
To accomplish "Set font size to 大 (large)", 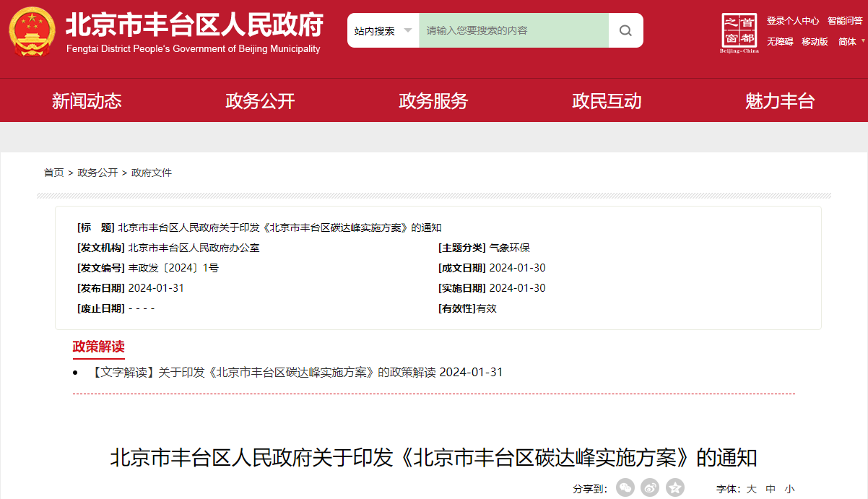I will 751,489.
